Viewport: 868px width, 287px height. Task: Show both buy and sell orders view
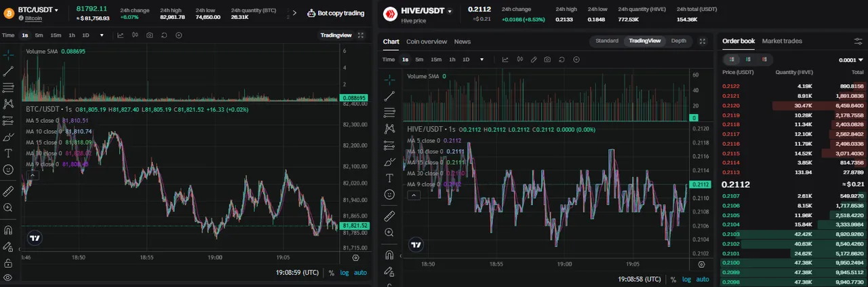tap(732, 60)
